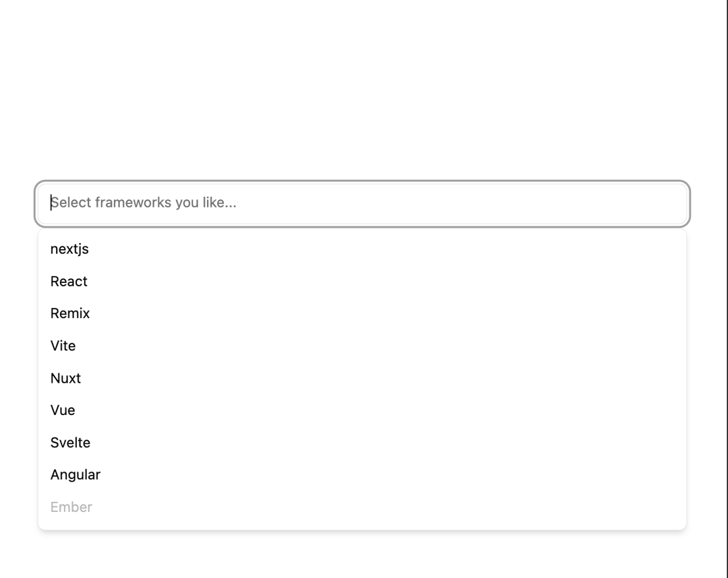
Task: Pick the Remix option
Action: [362, 313]
